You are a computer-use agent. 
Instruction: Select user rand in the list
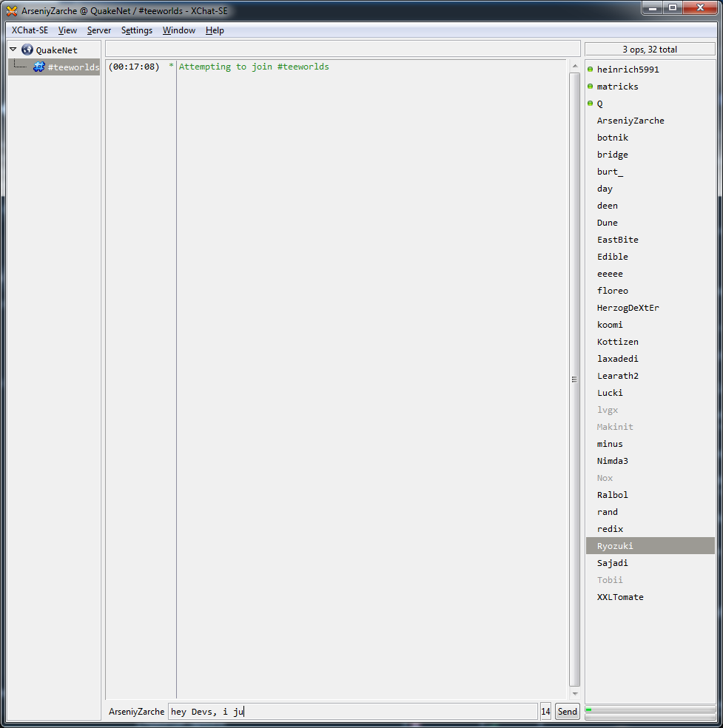point(650,512)
